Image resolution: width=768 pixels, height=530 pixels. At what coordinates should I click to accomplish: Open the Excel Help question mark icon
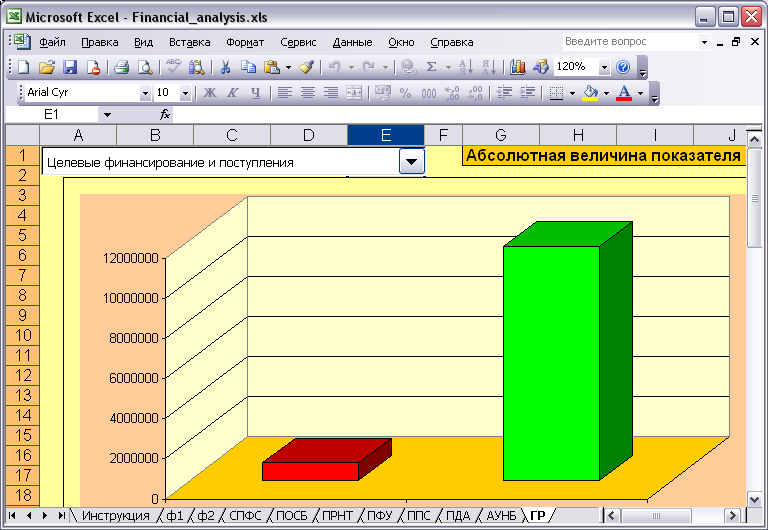623,67
